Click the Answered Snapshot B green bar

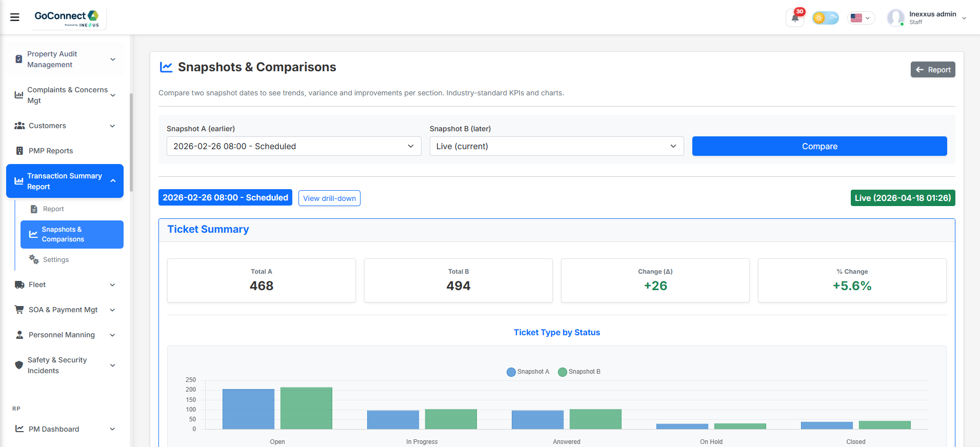click(x=595, y=419)
